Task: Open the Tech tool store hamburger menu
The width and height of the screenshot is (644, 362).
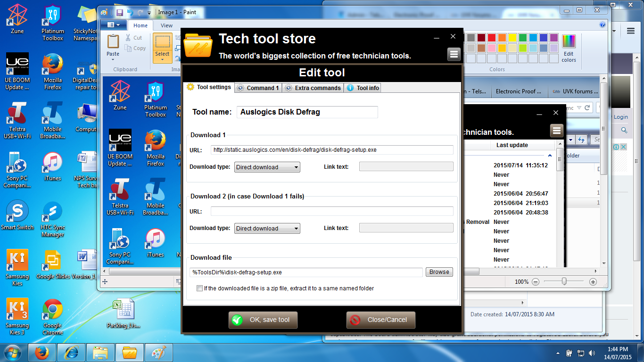Action: click(454, 54)
